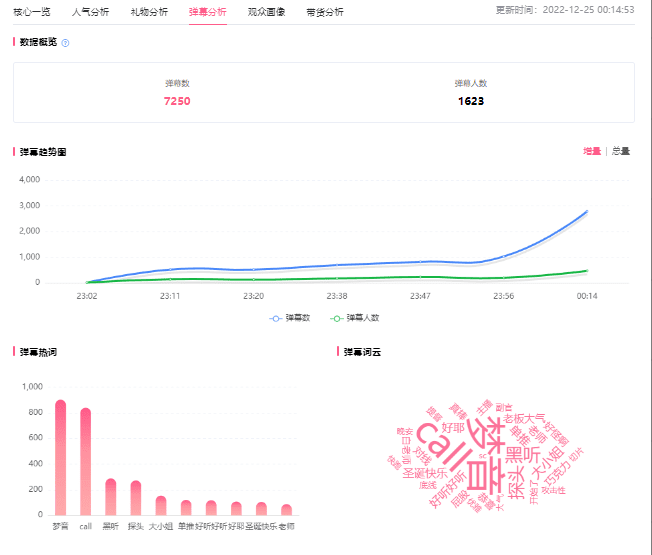Select the 弹幕分析 tab
This screenshot has height=555, width=652.
tap(207, 12)
